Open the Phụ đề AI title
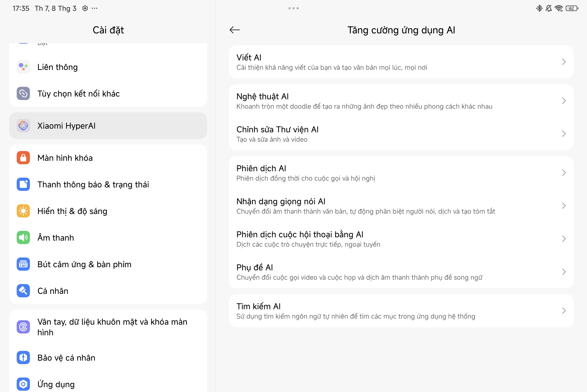 (255, 267)
